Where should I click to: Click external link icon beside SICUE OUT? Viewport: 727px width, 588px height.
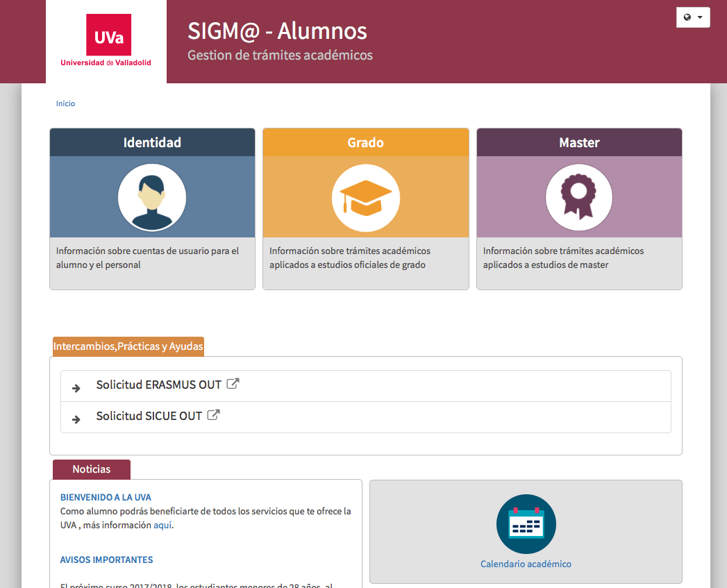[x=213, y=415]
